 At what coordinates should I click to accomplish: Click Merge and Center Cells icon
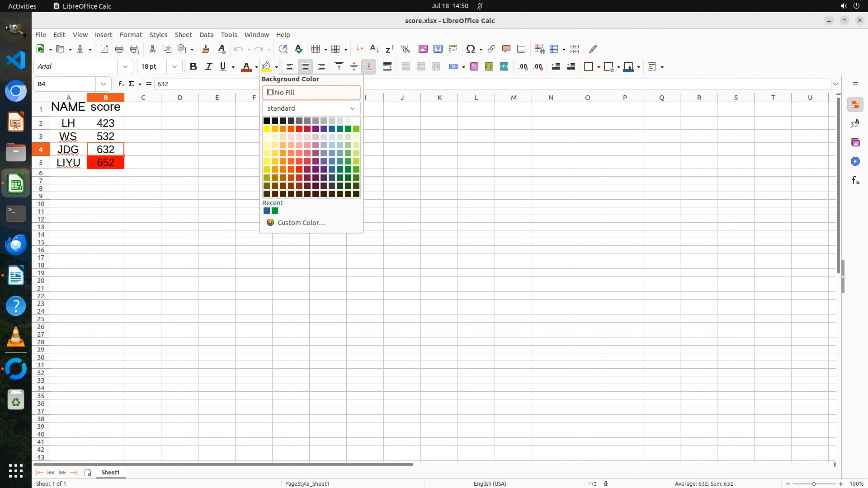point(406,67)
